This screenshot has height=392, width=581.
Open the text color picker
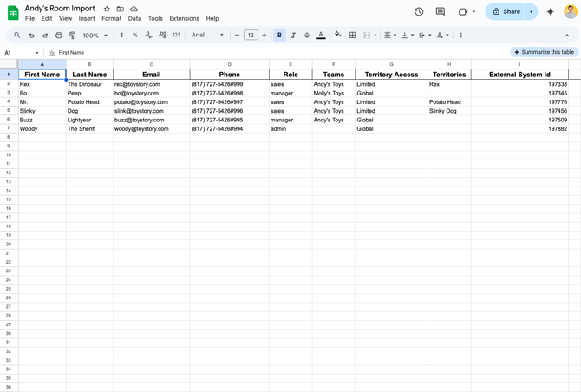click(x=321, y=36)
